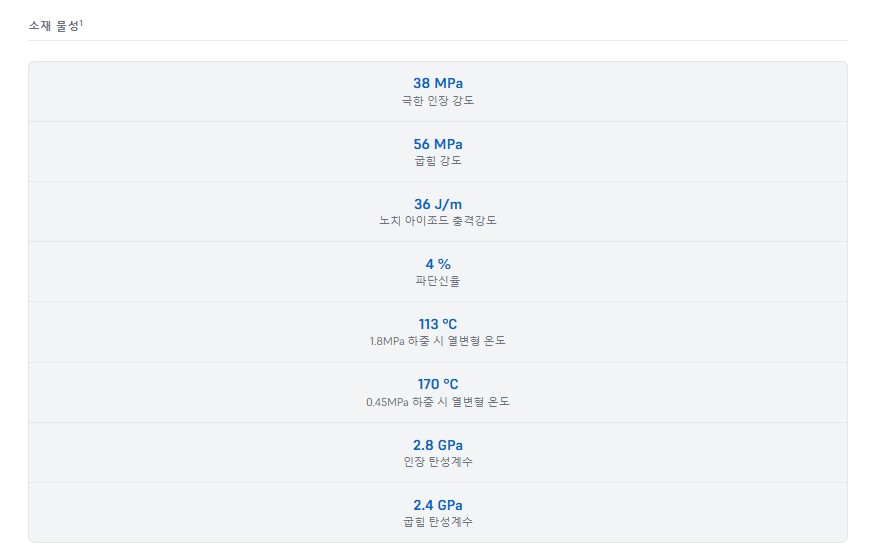
Task: Click the 1.8MPa text in heat deflection label
Action: pos(387,341)
